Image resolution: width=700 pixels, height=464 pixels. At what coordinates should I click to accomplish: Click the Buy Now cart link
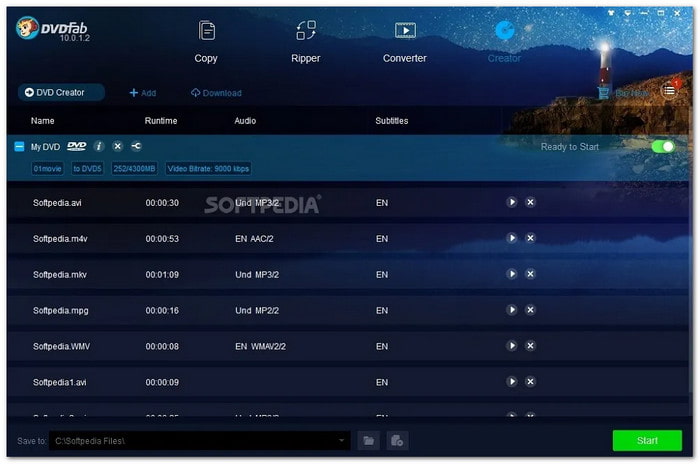point(623,93)
